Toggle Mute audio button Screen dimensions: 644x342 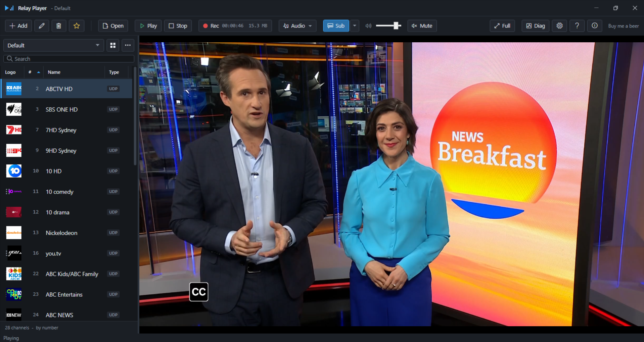[x=422, y=26]
